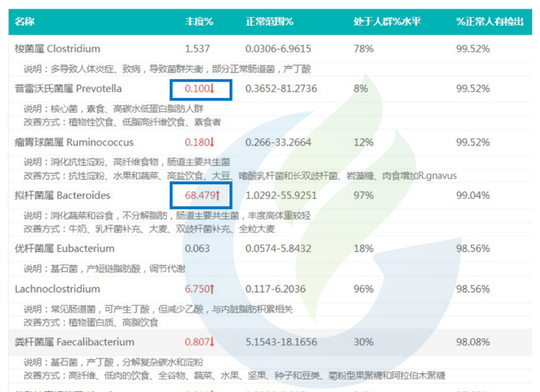Select the 名称 column header

25,19
